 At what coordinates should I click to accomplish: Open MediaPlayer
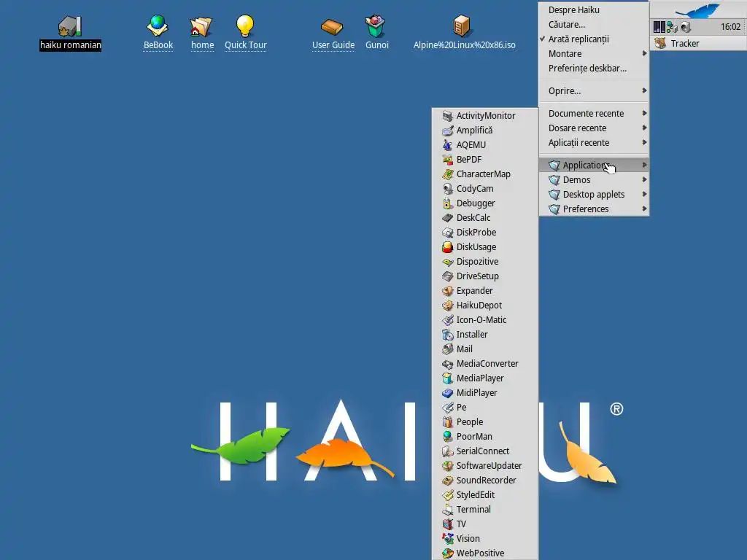coord(485,378)
